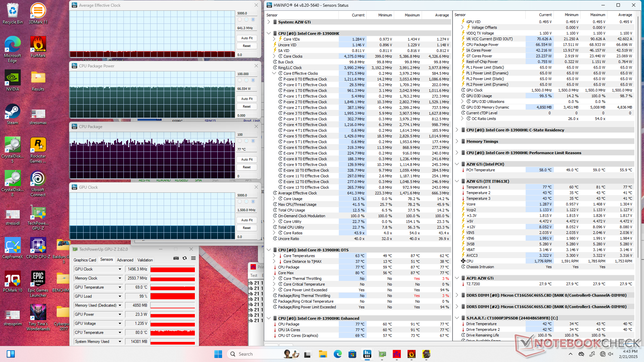Collapse the Core Effective Clocks tree
The image size is (644, 362).
click(274, 73)
